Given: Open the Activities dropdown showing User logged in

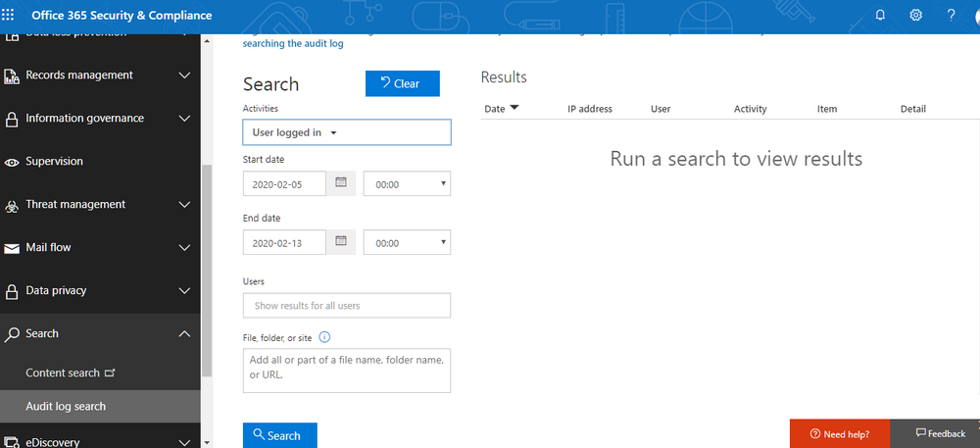Looking at the screenshot, I should click(x=347, y=132).
